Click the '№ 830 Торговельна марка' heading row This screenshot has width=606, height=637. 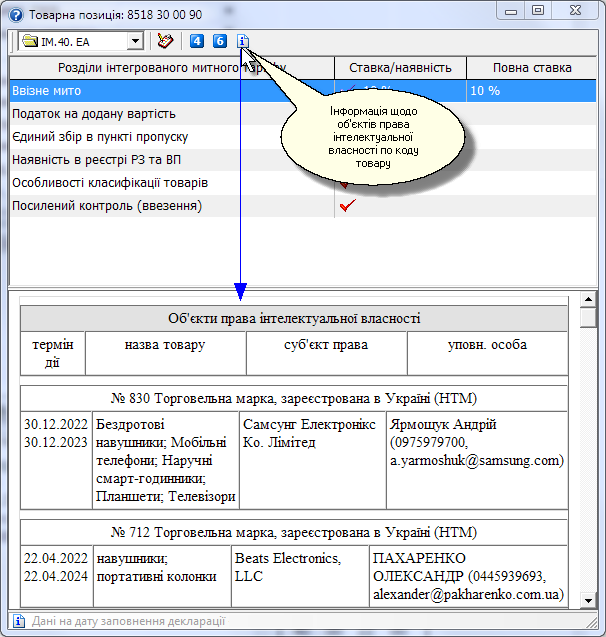coord(294,398)
